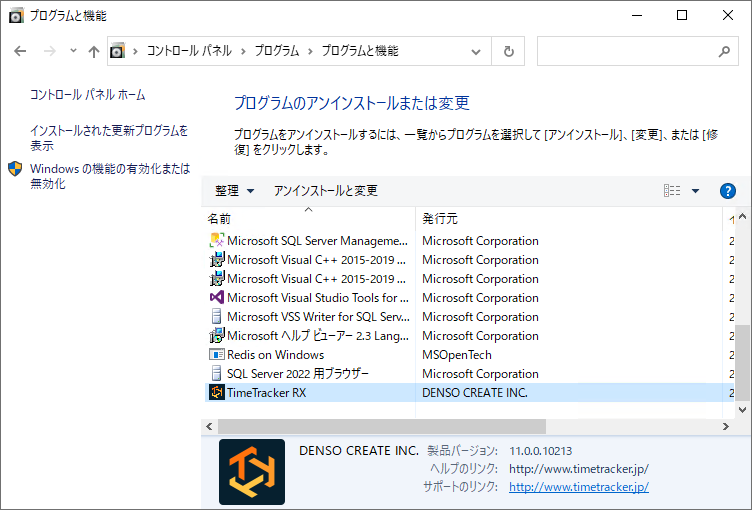Open コントロール パネル ホーム link
This screenshot has height=511, width=752.
point(87,95)
